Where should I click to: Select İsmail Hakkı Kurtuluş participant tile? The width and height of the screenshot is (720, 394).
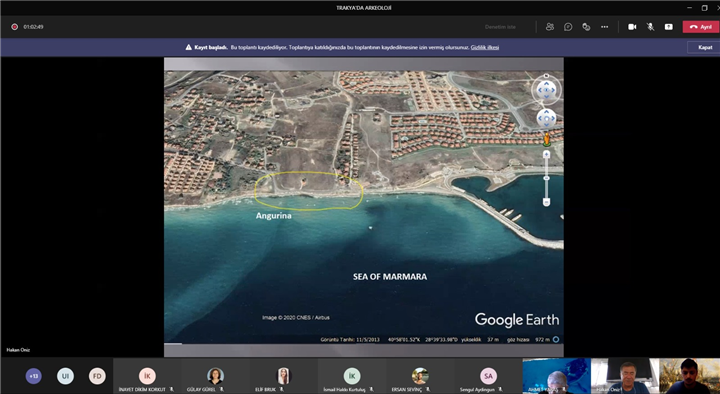[352, 376]
